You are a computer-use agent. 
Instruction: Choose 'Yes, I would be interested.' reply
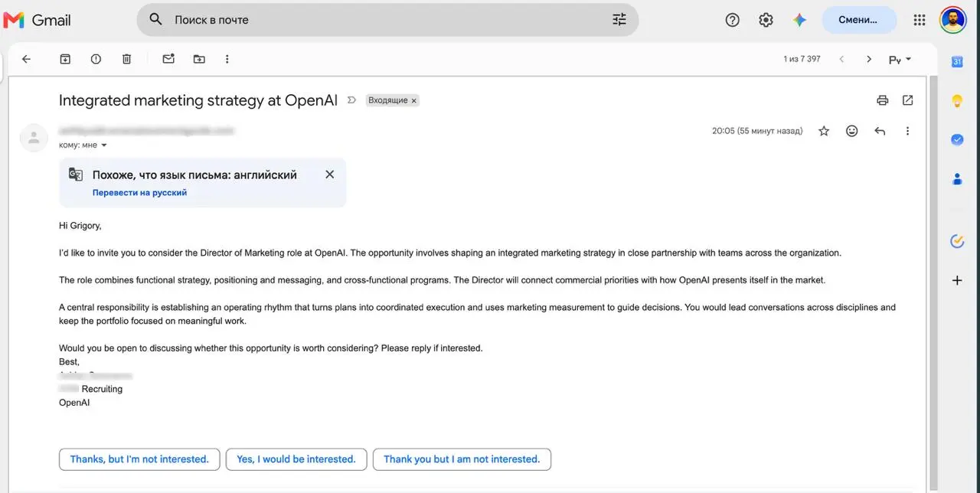[x=296, y=459]
